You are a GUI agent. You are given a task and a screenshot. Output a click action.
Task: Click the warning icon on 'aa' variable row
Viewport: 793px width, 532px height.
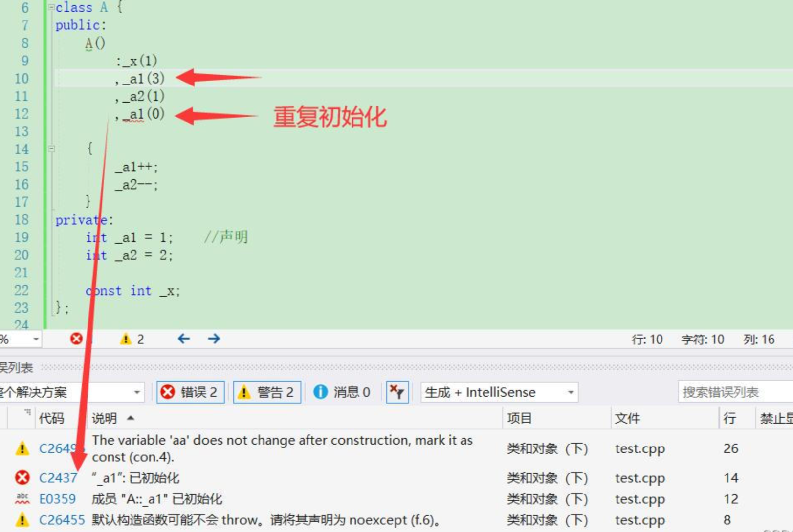22,448
